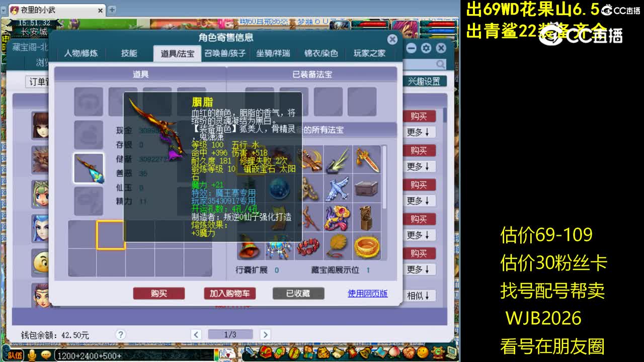Switch to 技能 tab

[x=129, y=53]
